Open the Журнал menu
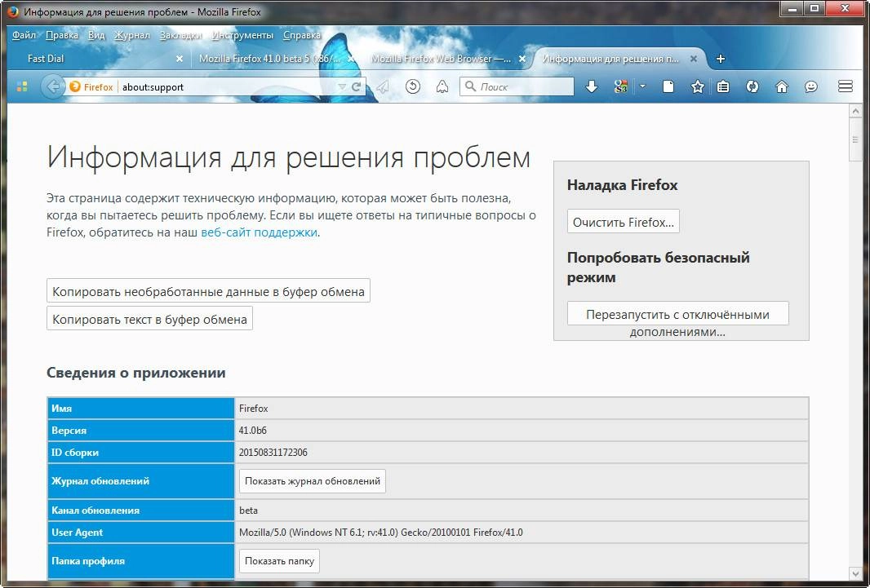Viewport: 870px width, 588px height. (132, 35)
